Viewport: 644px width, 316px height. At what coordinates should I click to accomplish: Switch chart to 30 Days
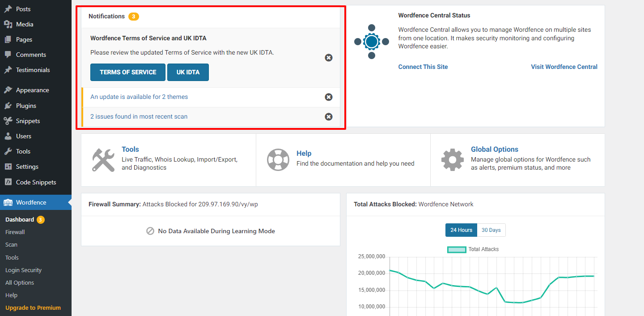pyautogui.click(x=491, y=230)
